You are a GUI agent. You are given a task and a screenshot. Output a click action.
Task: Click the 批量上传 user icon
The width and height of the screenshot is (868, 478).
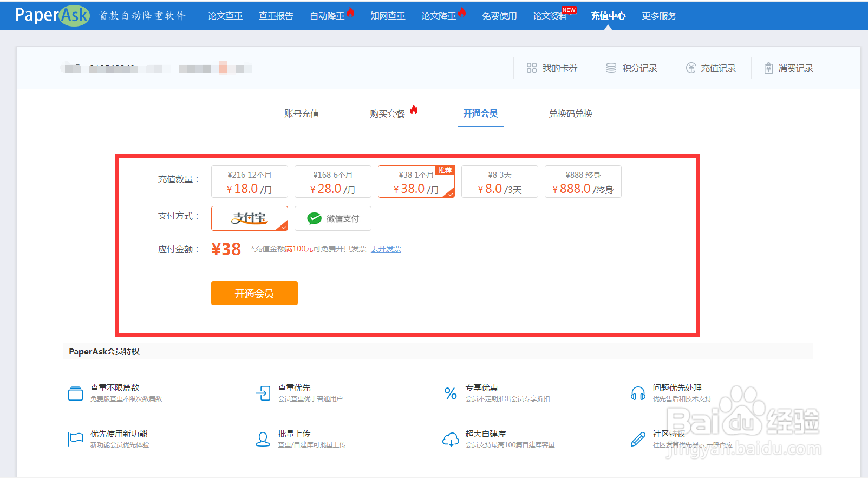pyautogui.click(x=263, y=439)
